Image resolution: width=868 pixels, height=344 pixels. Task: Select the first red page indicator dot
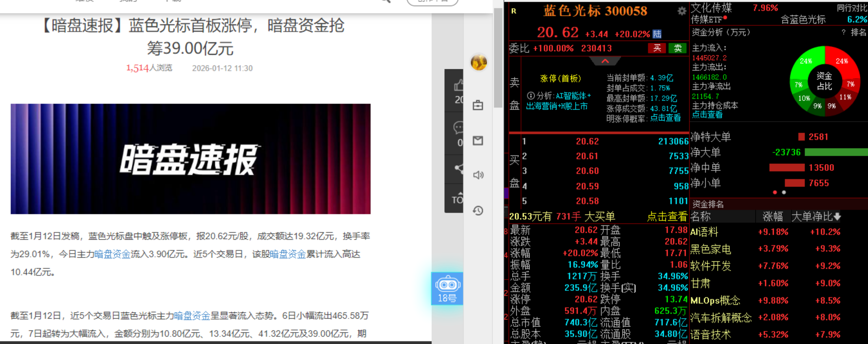pos(775,193)
